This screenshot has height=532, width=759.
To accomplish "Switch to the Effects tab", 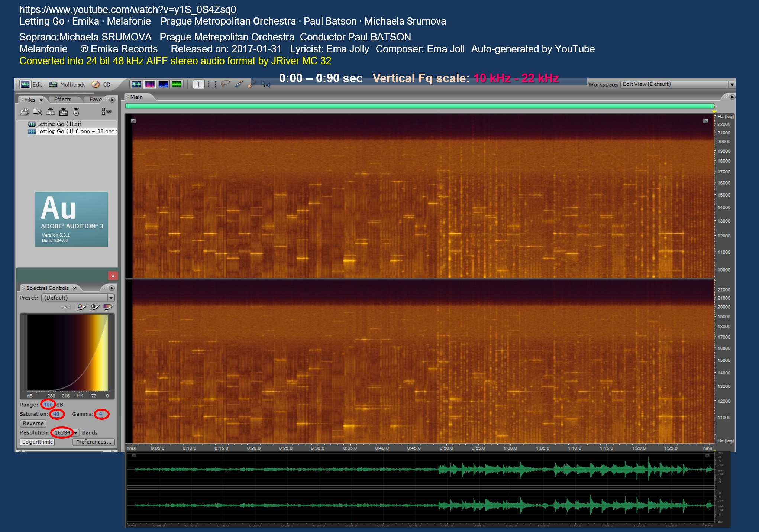I will click(62, 100).
